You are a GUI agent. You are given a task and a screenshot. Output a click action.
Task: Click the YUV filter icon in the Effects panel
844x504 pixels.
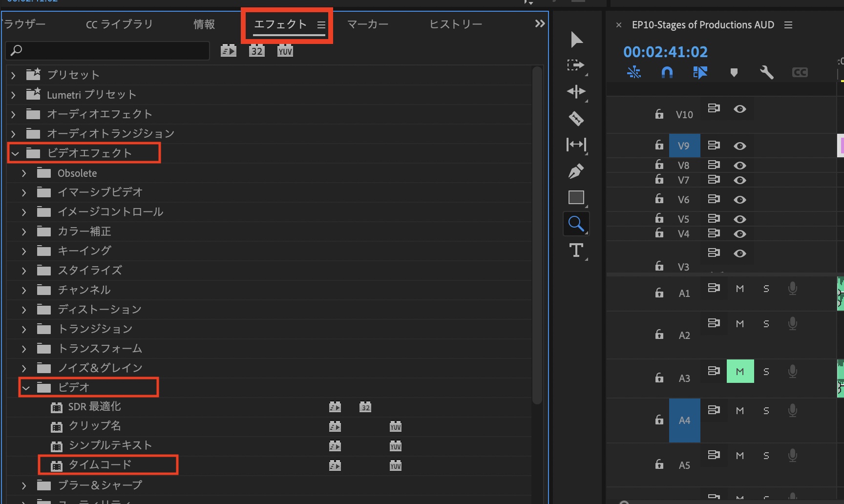285,50
